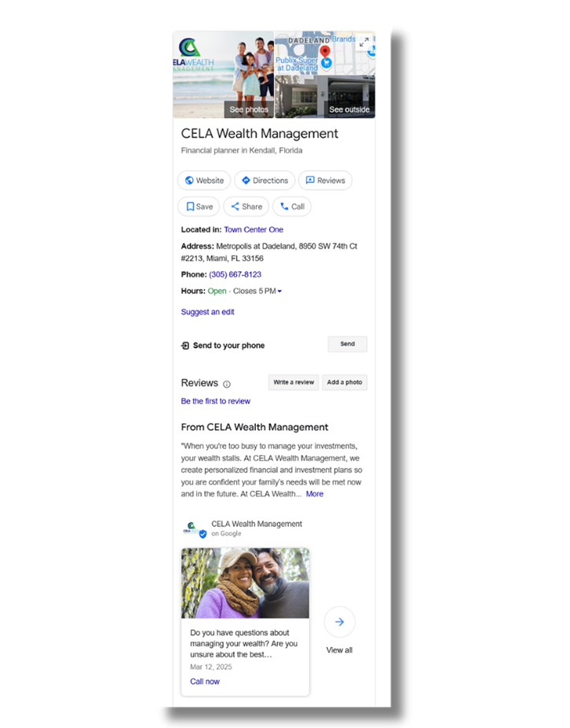Open See outside street view thumbnail
The width and height of the screenshot is (570, 728).
coord(325,97)
